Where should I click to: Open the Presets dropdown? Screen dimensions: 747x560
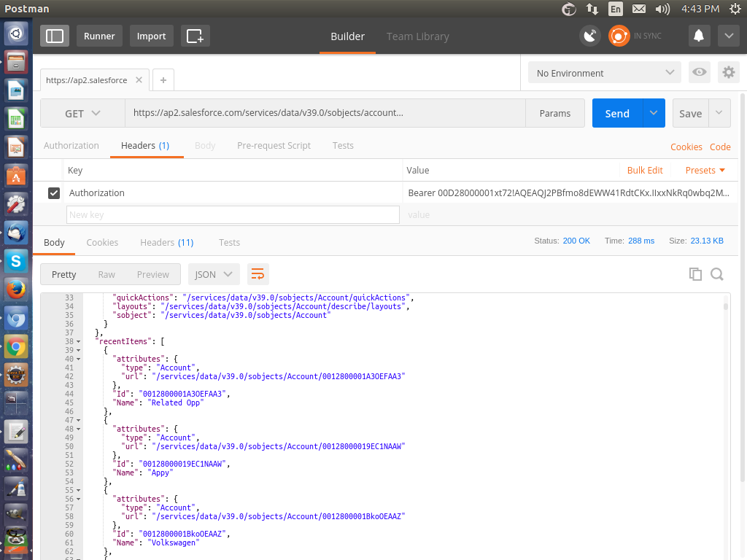pos(705,171)
